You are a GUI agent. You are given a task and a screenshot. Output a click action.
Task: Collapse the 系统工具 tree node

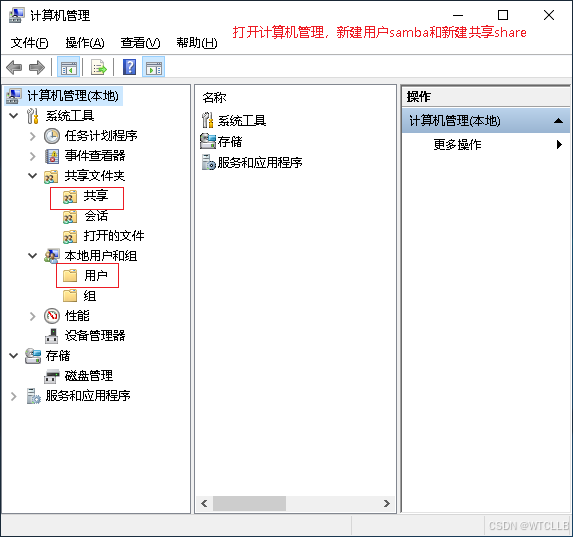(x=14, y=116)
